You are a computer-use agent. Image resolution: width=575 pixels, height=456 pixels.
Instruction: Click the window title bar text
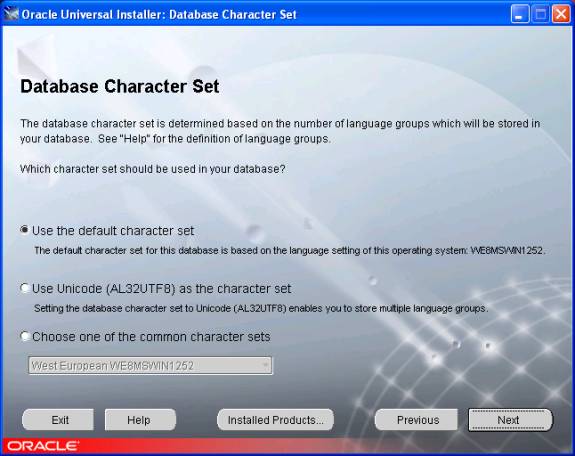(x=159, y=15)
